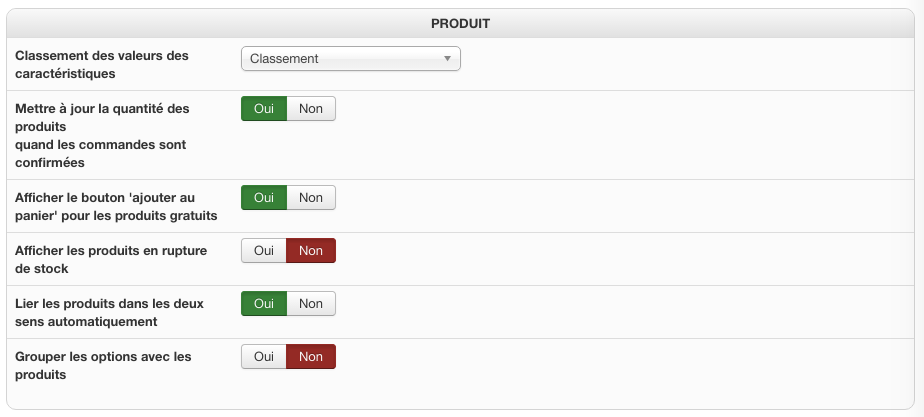Click the PRODUIT section header
The image size is (924, 417).
[460, 22]
